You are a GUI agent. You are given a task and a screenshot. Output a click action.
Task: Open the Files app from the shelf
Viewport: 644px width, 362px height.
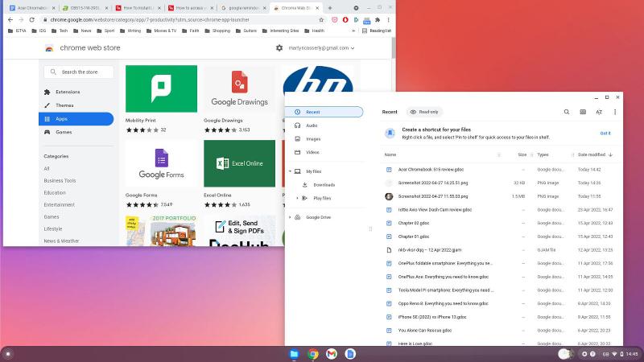294,354
